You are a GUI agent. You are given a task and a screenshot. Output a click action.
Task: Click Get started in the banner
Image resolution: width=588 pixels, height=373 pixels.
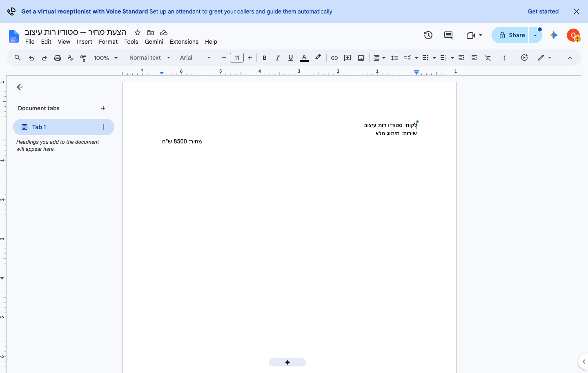click(x=543, y=11)
